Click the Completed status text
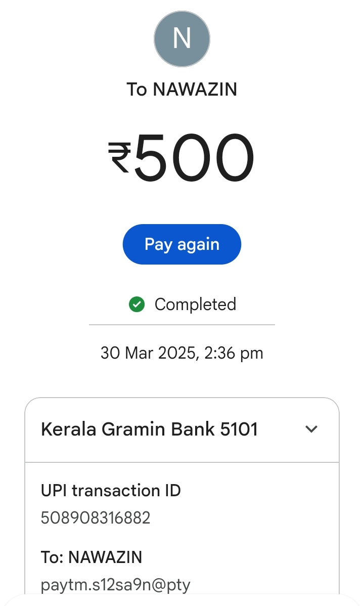Viewport: 364px width, 606px height. (195, 305)
